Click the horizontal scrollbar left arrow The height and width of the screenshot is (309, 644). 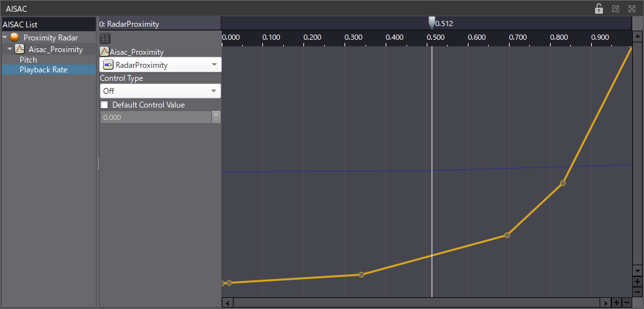[x=227, y=303]
